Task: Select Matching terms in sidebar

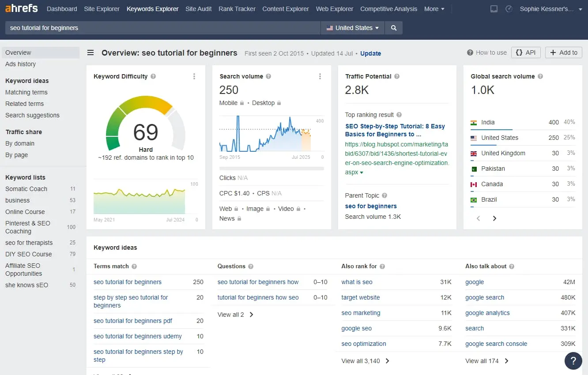Action: [26, 92]
